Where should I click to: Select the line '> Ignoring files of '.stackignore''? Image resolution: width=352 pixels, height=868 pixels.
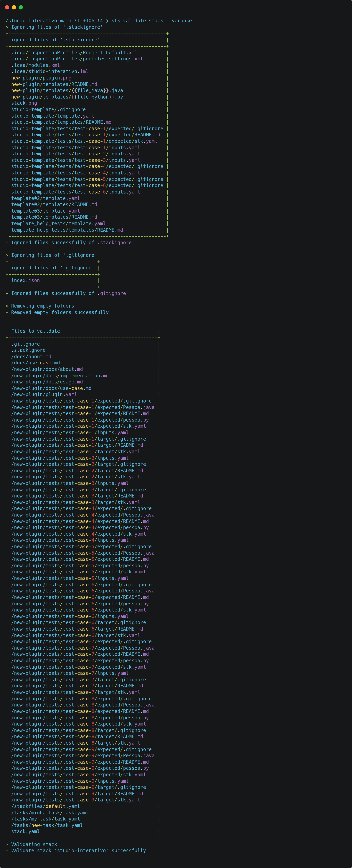pyautogui.click(x=54, y=27)
